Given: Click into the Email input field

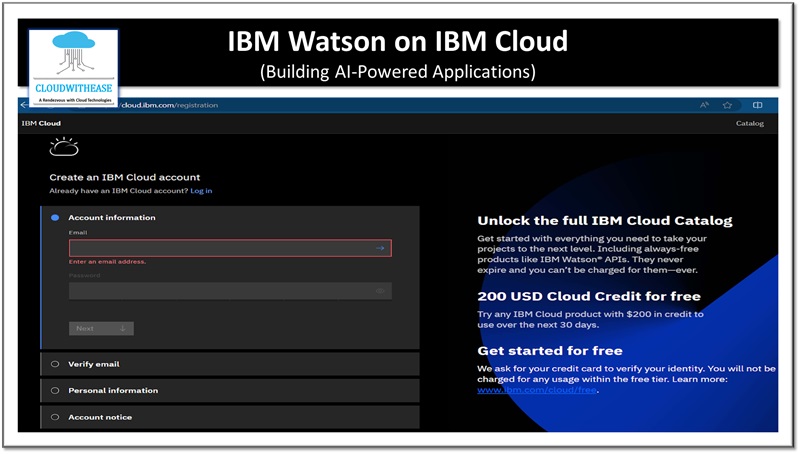Looking at the screenshot, I should point(230,248).
